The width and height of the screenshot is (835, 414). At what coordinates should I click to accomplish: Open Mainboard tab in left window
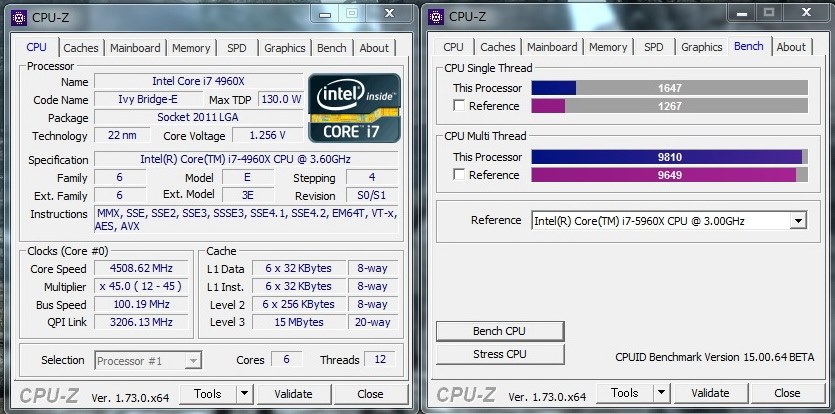[135, 48]
